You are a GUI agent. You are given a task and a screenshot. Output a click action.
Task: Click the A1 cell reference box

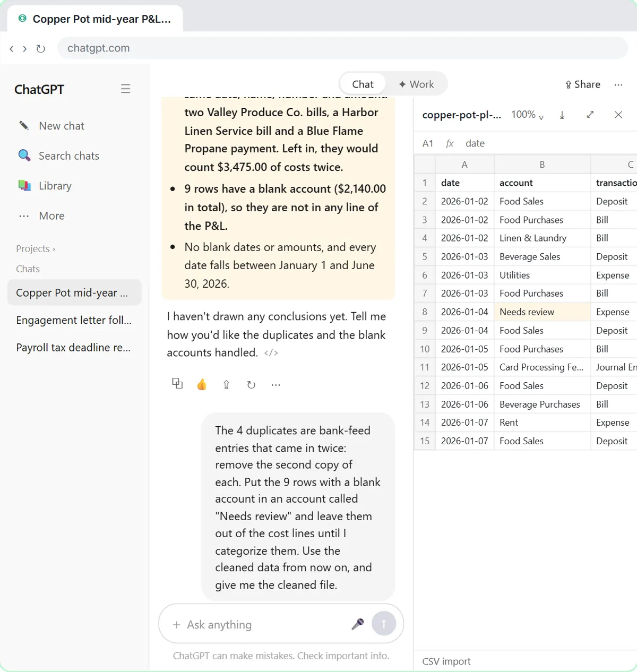tap(428, 143)
